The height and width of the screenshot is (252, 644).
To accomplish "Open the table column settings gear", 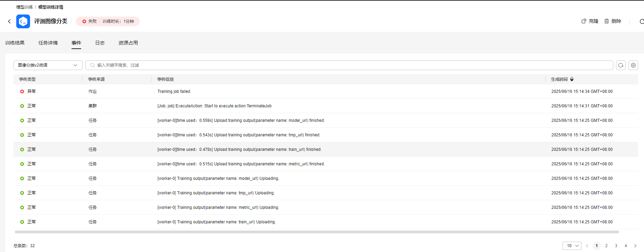I will pyautogui.click(x=633, y=65).
